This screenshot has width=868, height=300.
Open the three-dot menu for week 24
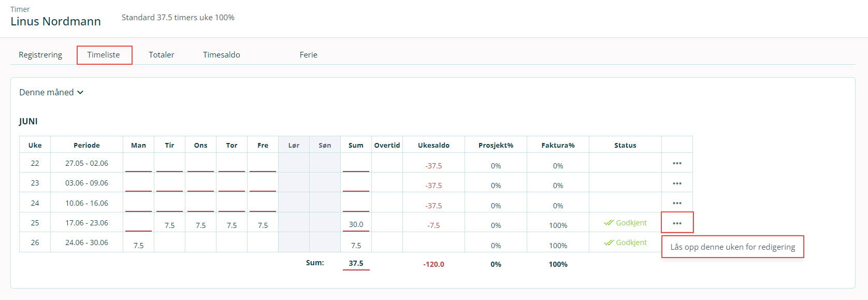[676, 203]
